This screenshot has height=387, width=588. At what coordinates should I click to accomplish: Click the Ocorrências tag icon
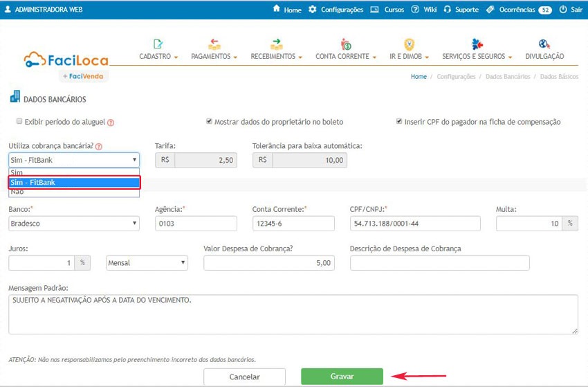coord(490,10)
